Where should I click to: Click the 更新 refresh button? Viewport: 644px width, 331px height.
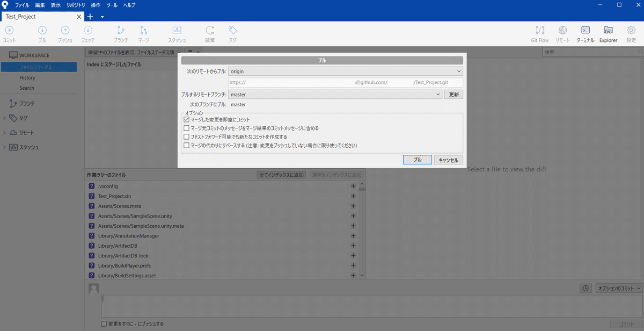[x=454, y=94]
